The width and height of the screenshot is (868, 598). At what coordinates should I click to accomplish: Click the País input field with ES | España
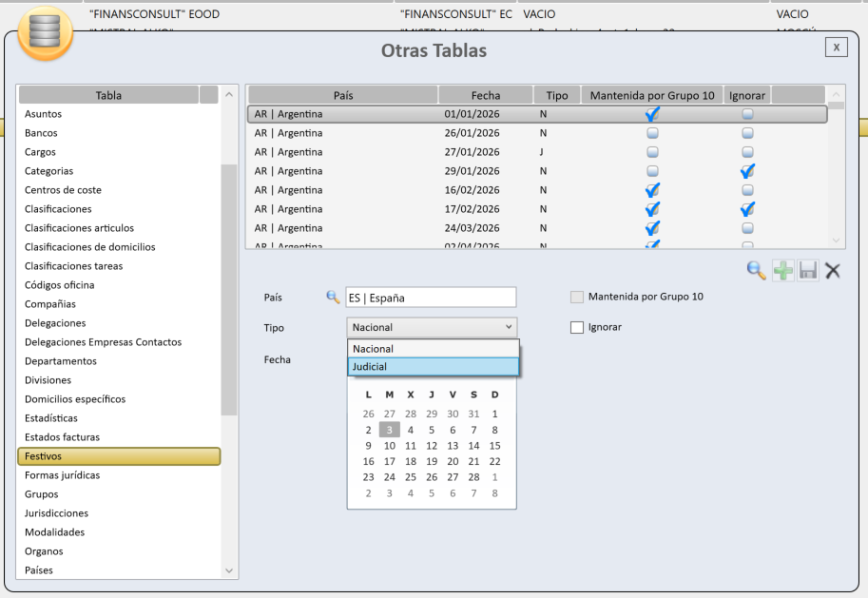coord(431,298)
